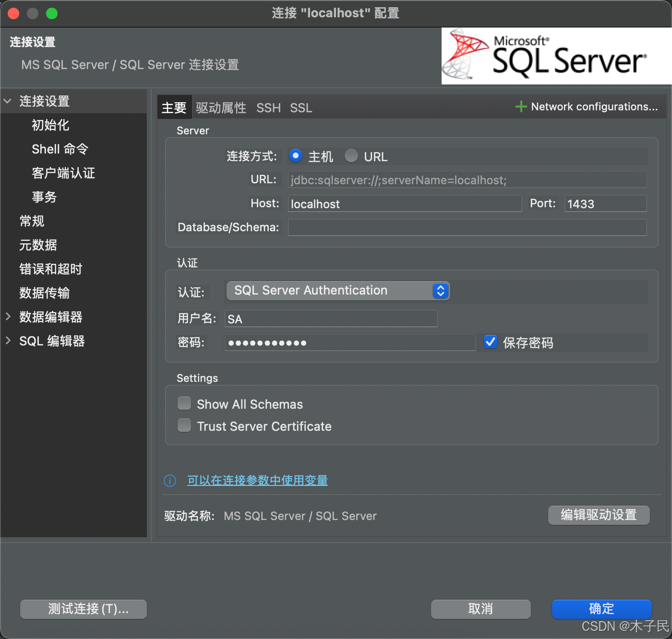
Task: Switch to the 驱动属性 tab
Action: tap(221, 108)
